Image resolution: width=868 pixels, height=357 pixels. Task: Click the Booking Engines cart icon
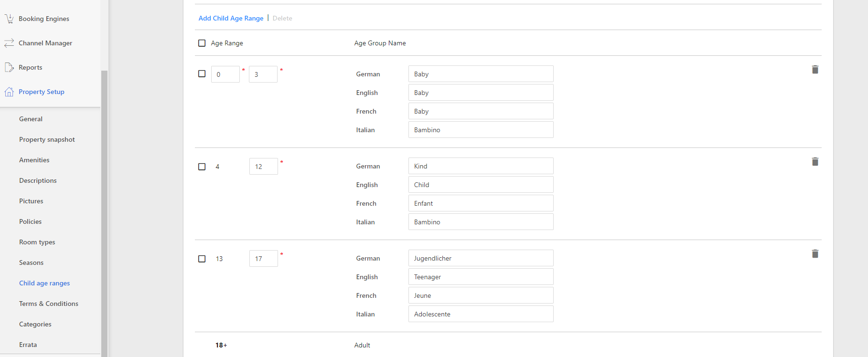point(9,19)
